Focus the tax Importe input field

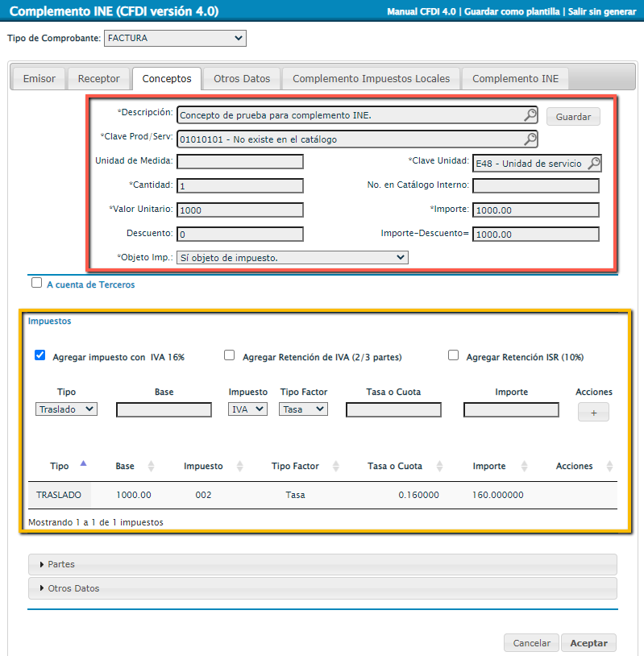[511, 410]
